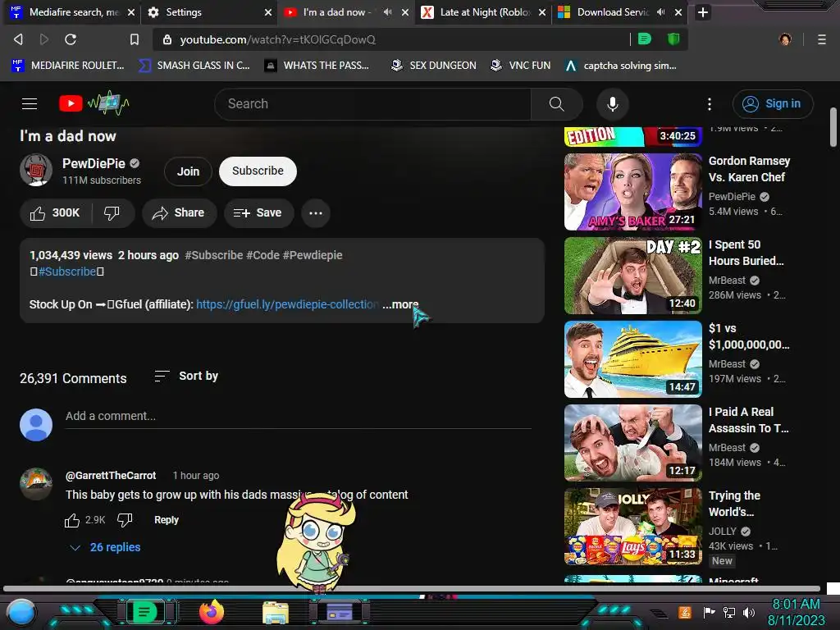The height and width of the screenshot is (630, 840).
Task: Open the $1 vs $1,000,000,000 yacht thumbnail
Action: coord(632,359)
